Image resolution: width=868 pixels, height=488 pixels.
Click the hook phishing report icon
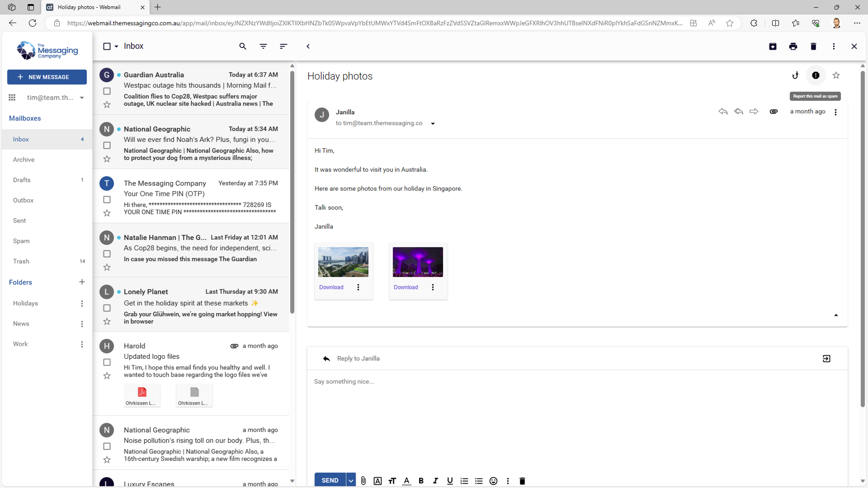point(795,76)
